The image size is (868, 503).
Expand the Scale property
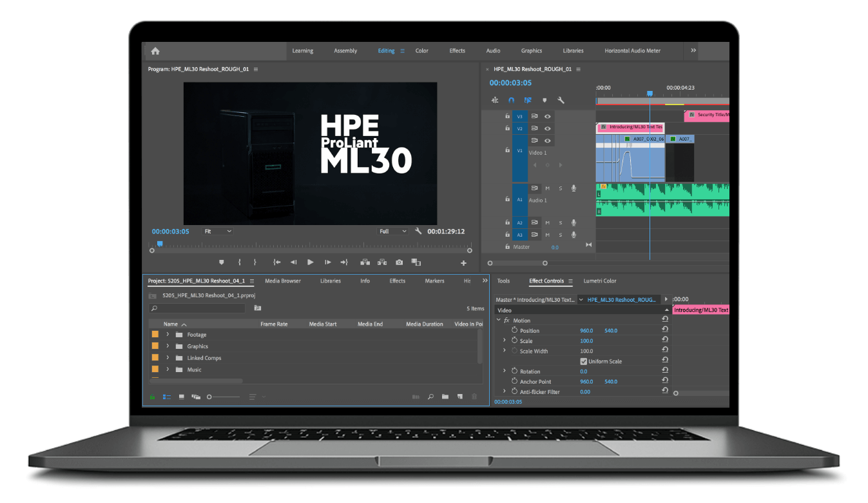505,340
